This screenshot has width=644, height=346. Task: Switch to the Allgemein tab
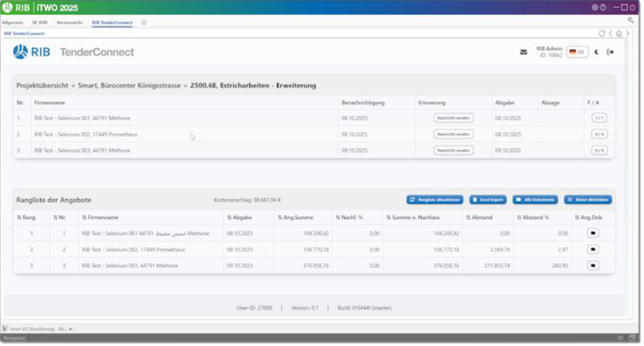pos(12,22)
